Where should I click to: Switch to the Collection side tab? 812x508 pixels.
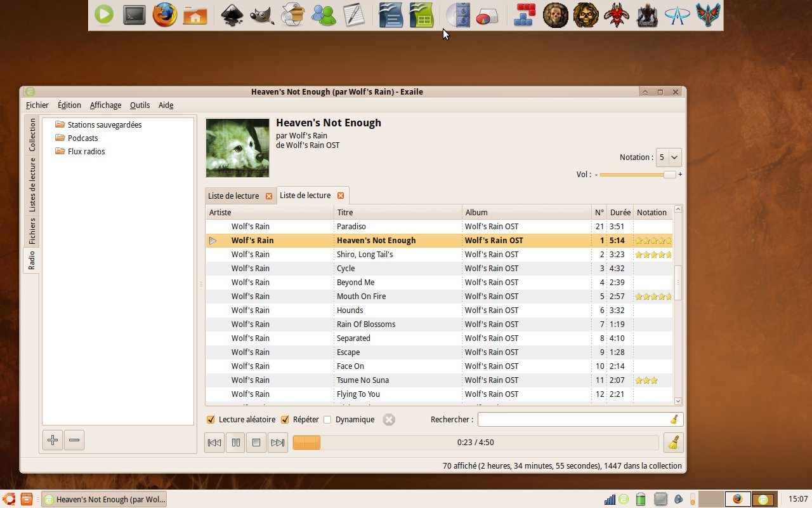(32, 135)
